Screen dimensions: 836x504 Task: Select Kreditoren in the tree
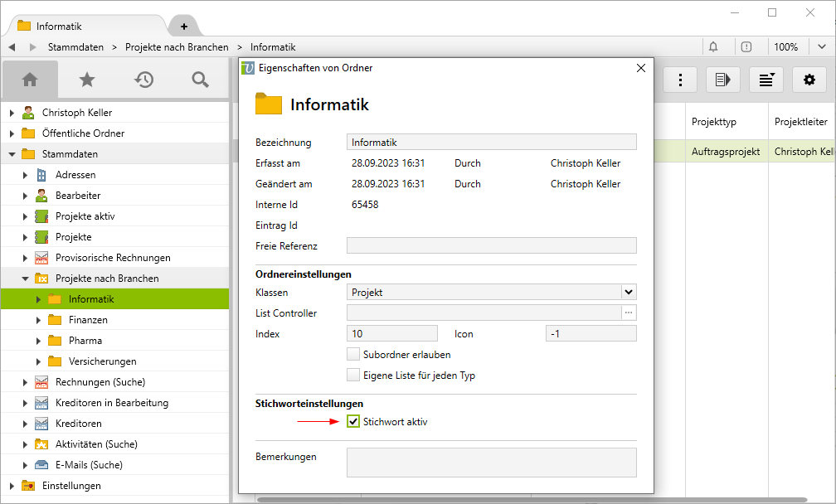point(78,424)
